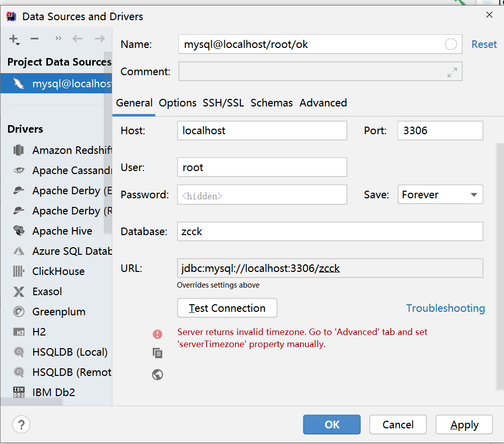Select the ClickHouse driver

pos(58,271)
